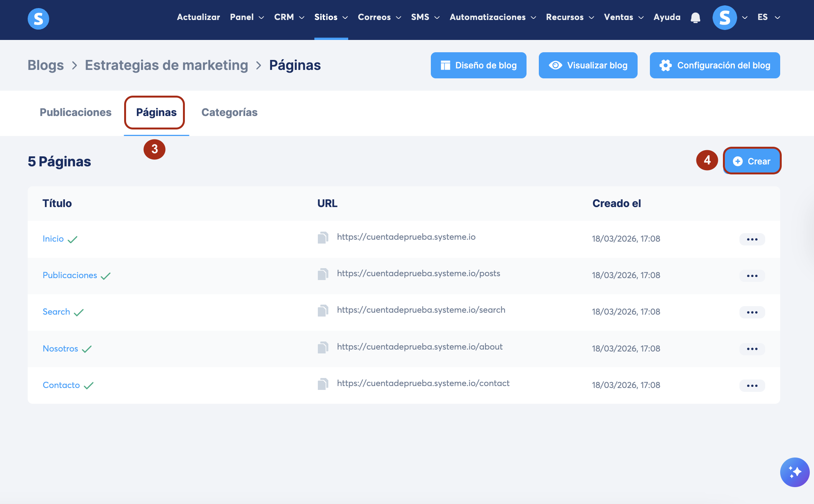Screen dimensions: 814x504
Task: Copy the contact page URL icon
Action: [323, 384]
